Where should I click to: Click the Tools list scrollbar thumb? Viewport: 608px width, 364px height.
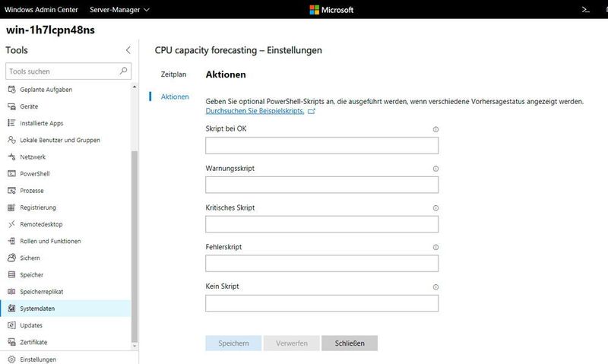135,246
